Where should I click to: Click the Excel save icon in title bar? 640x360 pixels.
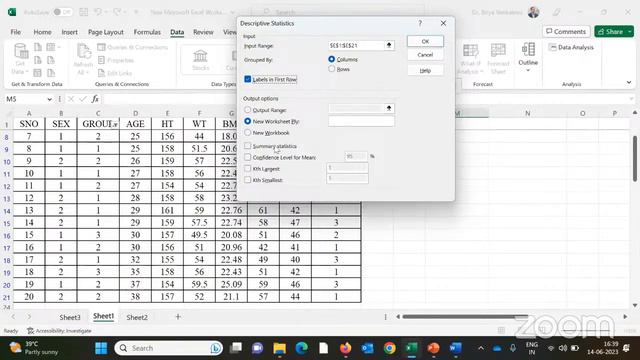(x=83, y=12)
